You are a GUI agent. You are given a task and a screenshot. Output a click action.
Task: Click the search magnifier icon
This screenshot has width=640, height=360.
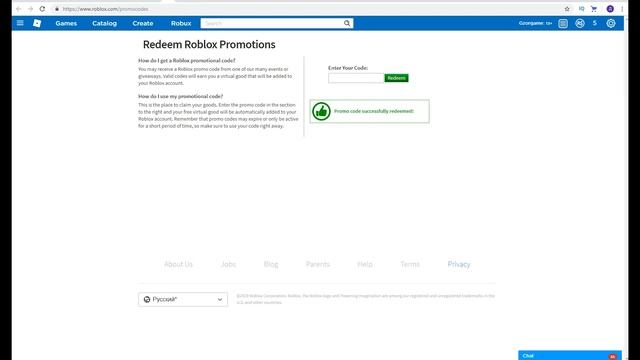[347, 23]
